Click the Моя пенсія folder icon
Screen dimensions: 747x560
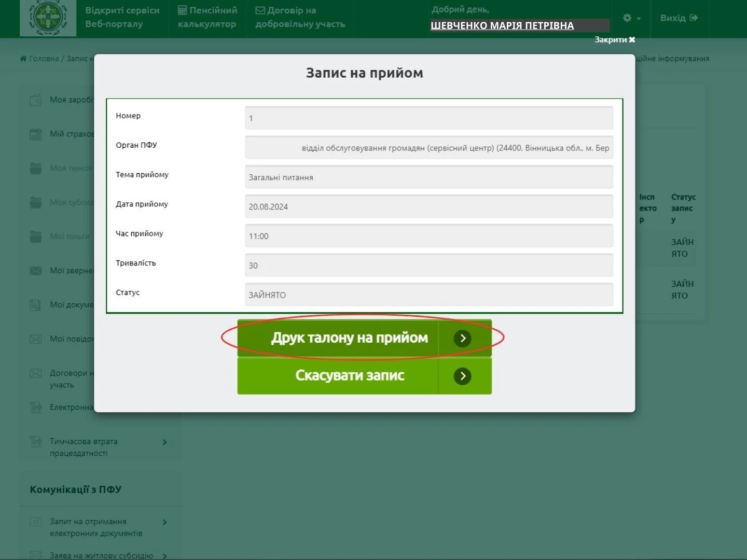pyautogui.click(x=35, y=169)
